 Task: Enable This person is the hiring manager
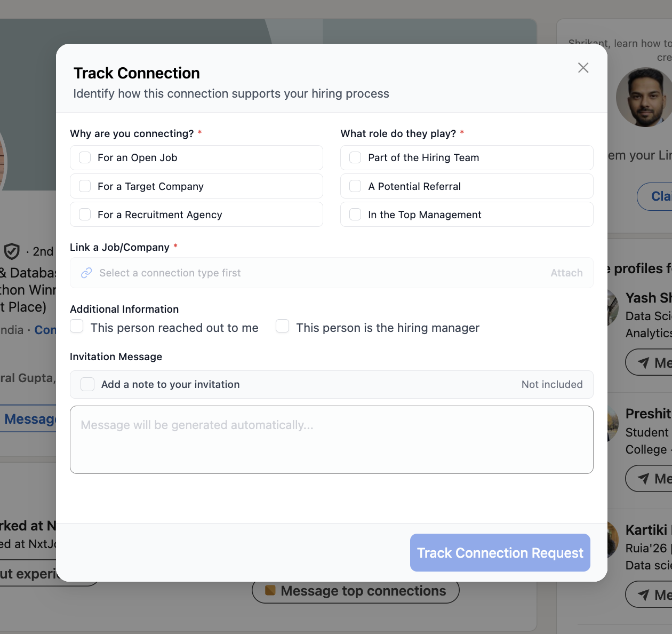[x=282, y=326]
